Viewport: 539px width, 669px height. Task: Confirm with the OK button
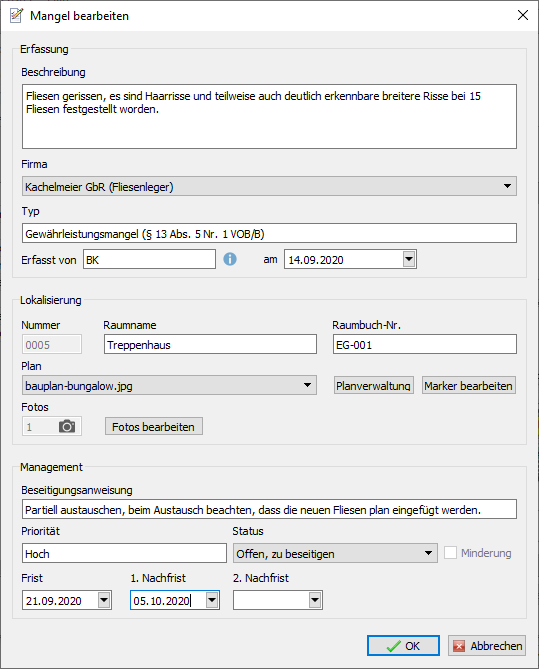click(x=403, y=646)
